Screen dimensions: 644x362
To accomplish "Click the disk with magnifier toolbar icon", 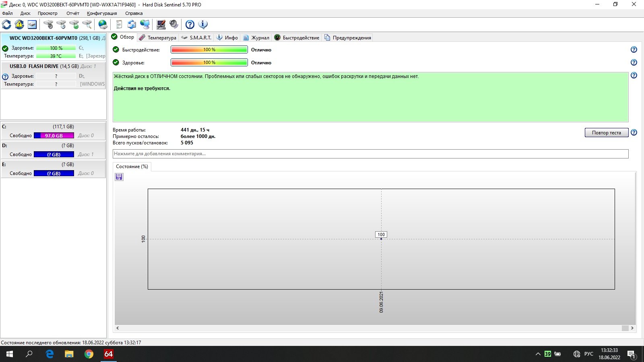I will point(87,25).
